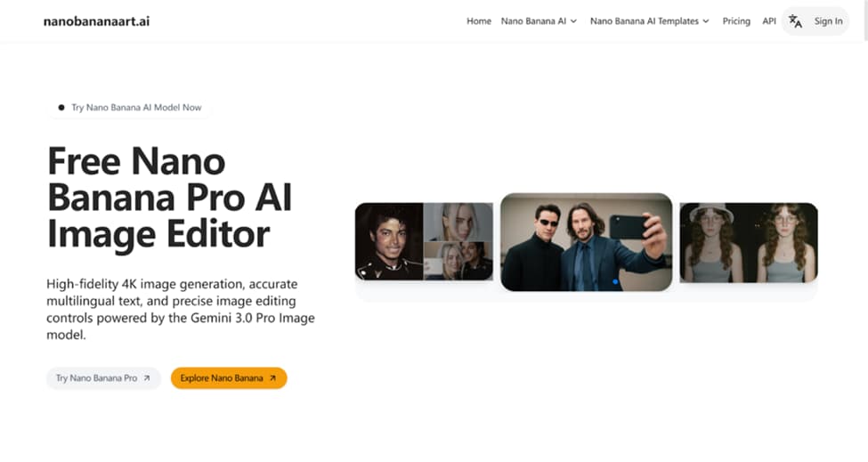Click the nanobananaart.ai site logo
The width and height of the screenshot is (868, 462).
click(96, 21)
